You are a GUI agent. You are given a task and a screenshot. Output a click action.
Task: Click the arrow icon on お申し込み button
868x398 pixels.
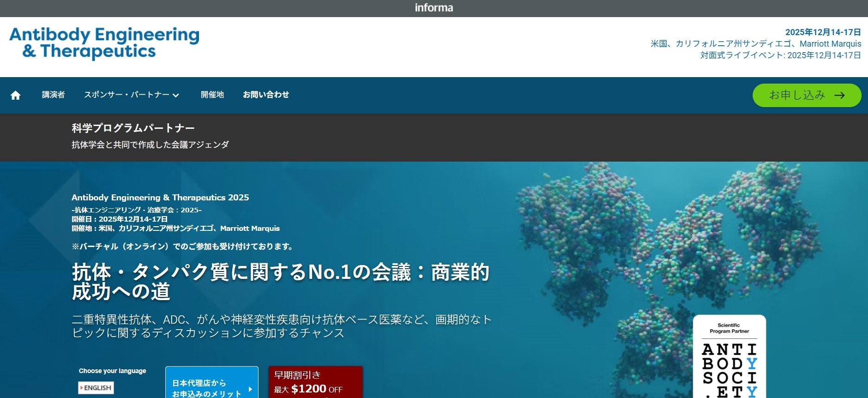[840, 95]
